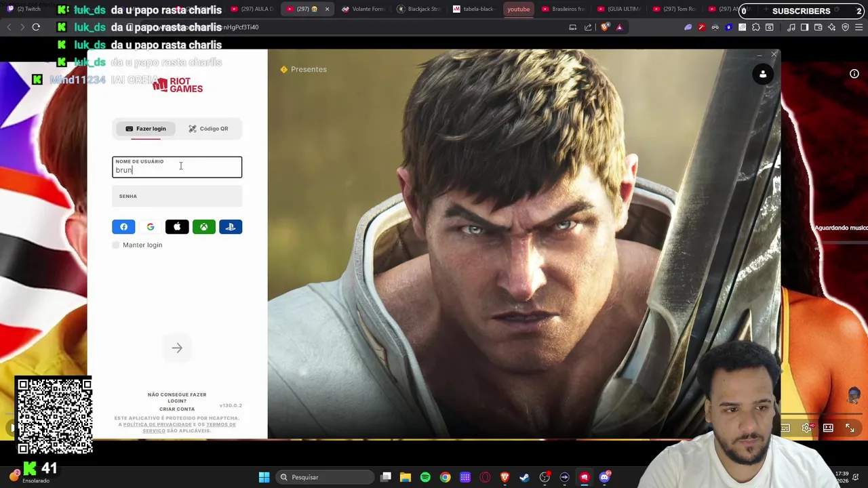
Task: Open video settings gear icon
Action: point(806,428)
